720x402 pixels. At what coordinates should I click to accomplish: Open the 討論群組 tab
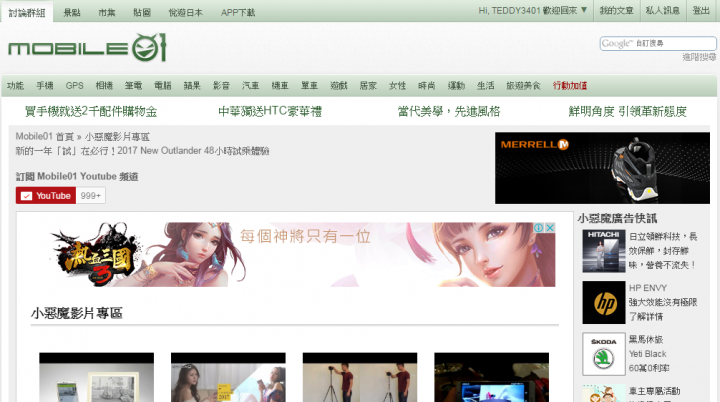pos(27,12)
